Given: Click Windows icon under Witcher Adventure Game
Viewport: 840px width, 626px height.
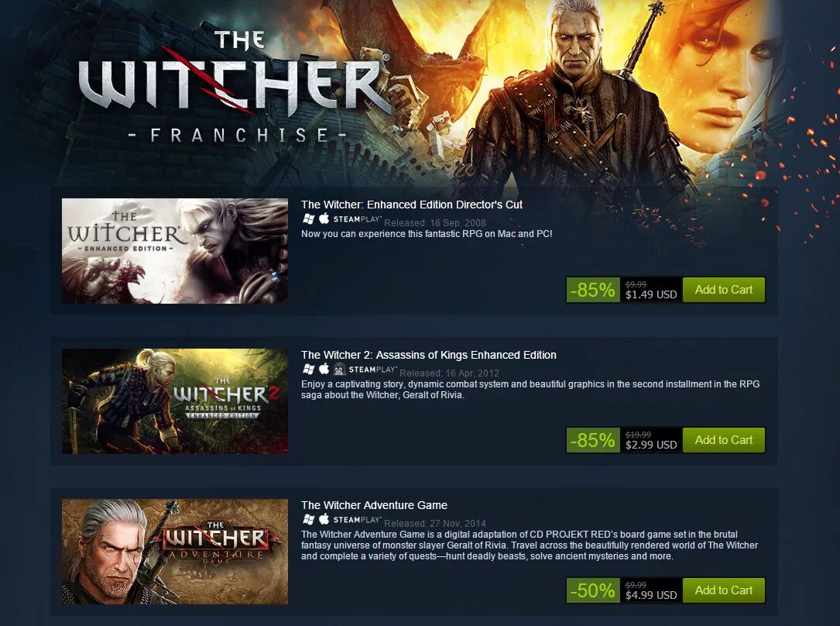Looking at the screenshot, I should click(x=308, y=519).
